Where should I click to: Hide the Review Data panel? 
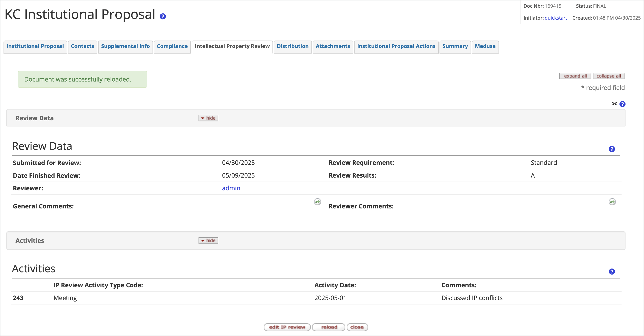208,118
